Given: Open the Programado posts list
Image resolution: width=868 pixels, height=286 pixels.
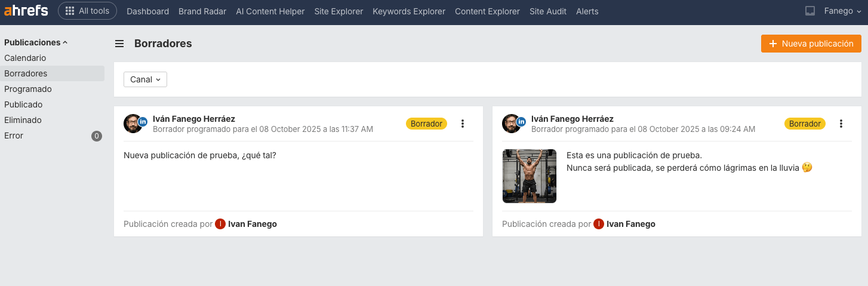Looking at the screenshot, I should click(28, 89).
